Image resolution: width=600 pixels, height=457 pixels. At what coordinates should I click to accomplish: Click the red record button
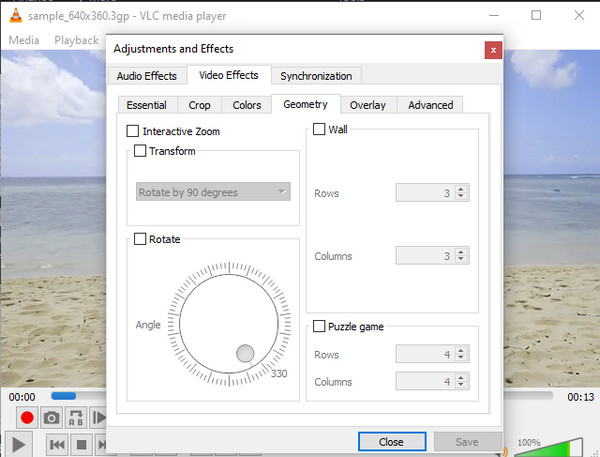click(27, 418)
